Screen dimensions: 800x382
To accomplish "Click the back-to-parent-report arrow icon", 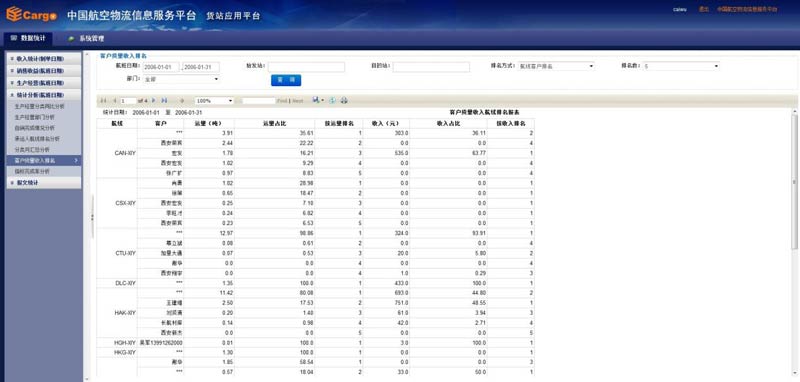I will click(182, 100).
